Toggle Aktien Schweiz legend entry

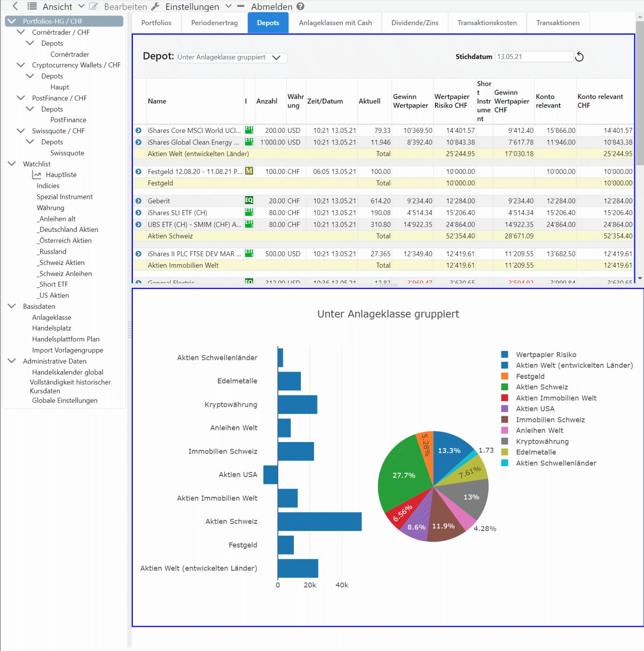pos(541,387)
